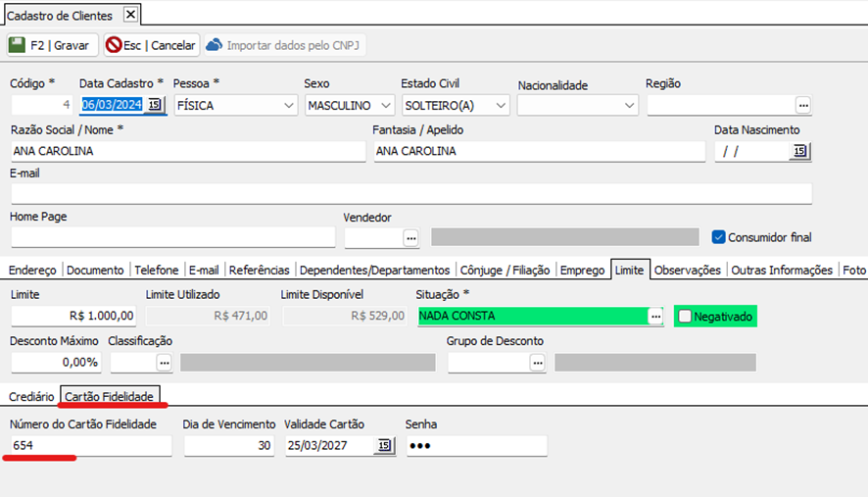This screenshot has width=868, height=497.
Task: Uncheck the Consumidor final checkbox
Action: point(718,237)
